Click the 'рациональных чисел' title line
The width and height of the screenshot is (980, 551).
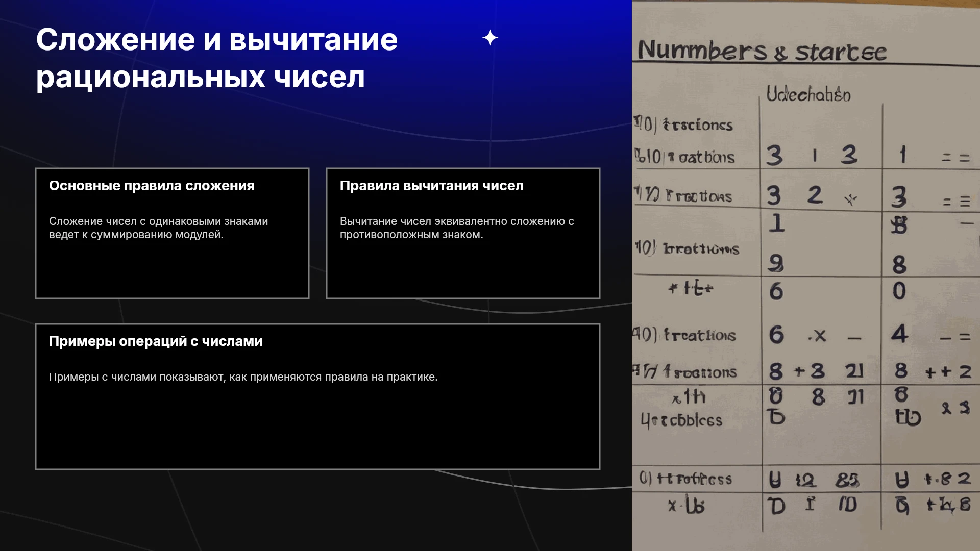coord(201,78)
